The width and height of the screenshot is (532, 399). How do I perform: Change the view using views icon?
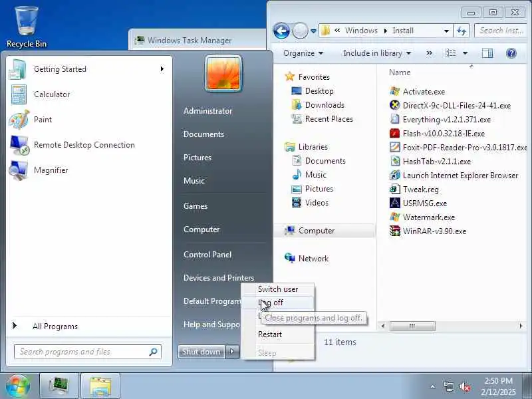click(451, 53)
